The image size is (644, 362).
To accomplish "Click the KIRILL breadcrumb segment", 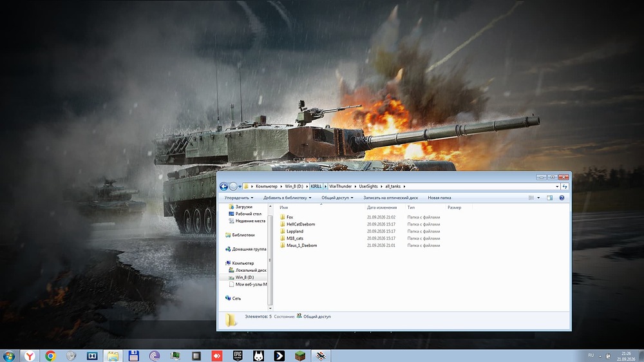I will click(x=316, y=187).
